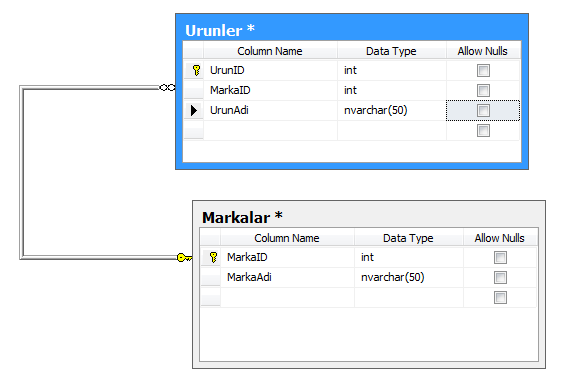Click the nvarchar(50) type of UrunAdi

[392, 110]
